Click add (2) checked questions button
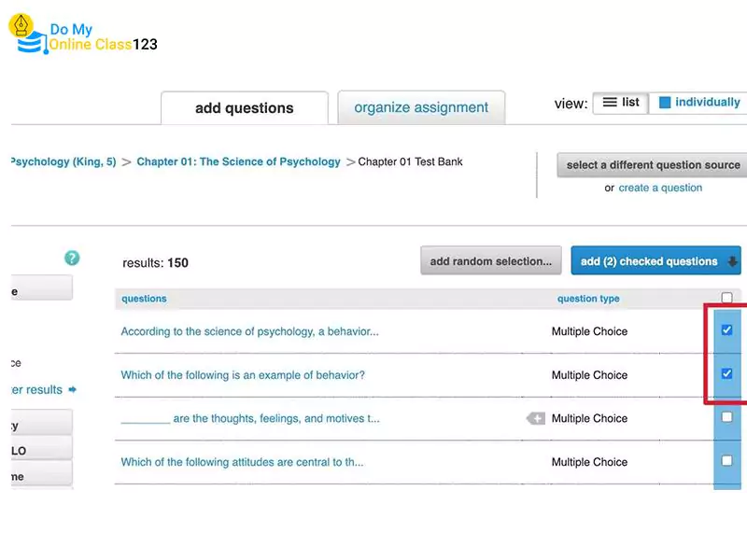Image resolution: width=747 pixels, height=560 pixels. point(655,261)
